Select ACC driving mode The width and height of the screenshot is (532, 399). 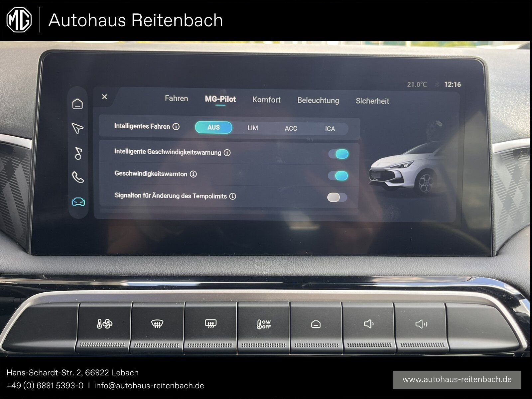coord(291,128)
